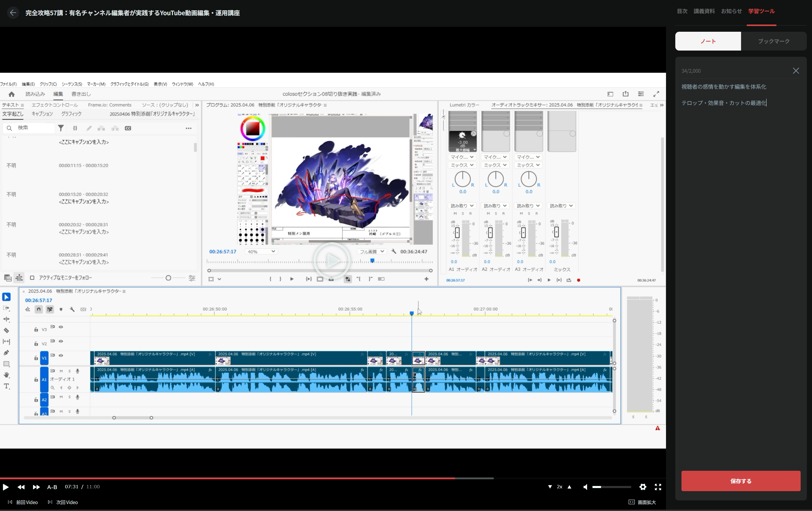Go to '前回Video'
The height and width of the screenshot is (511, 812).
coord(23,502)
